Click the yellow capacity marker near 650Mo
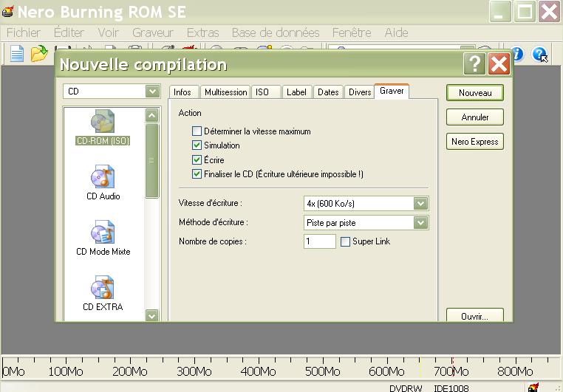563x392 pixels. click(420, 367)
